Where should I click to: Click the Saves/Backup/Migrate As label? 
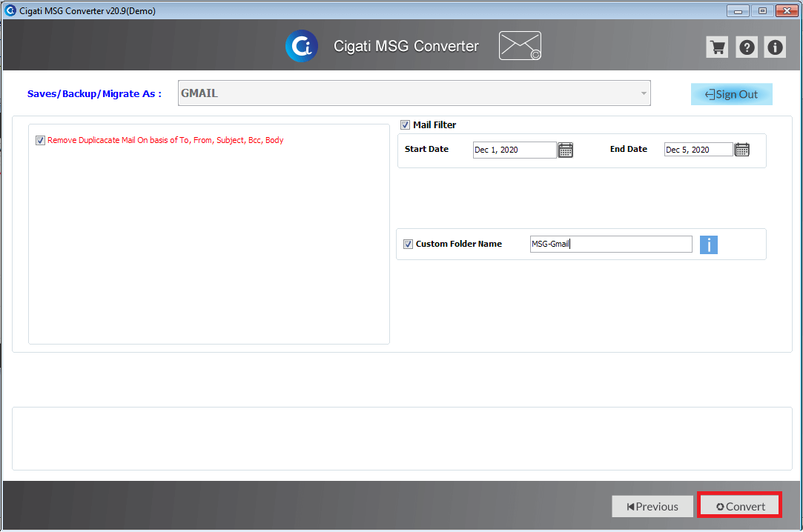[x=94, y=93]
